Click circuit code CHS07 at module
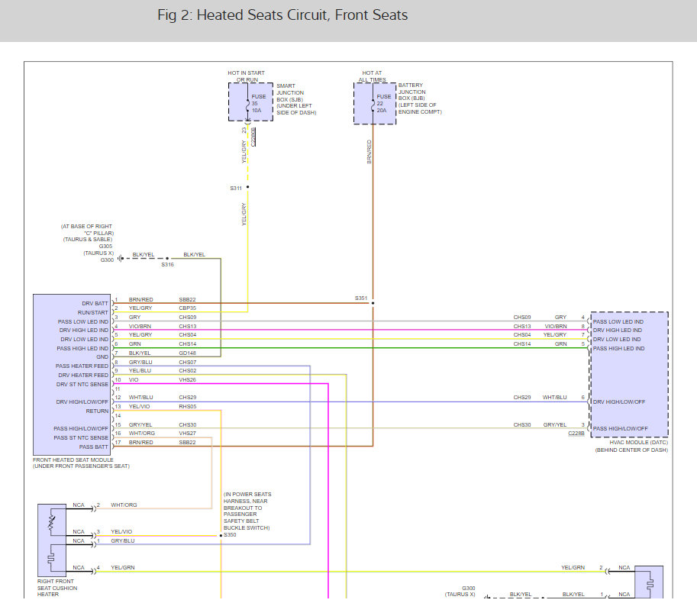 188,362
